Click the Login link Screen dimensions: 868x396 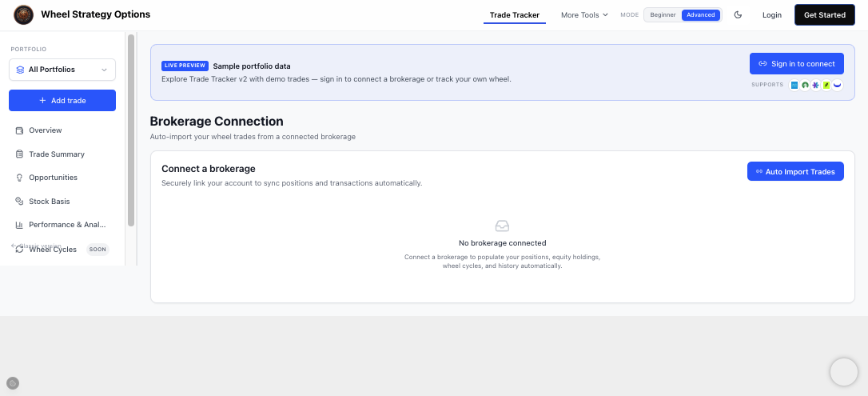click(x=771, y=15)
